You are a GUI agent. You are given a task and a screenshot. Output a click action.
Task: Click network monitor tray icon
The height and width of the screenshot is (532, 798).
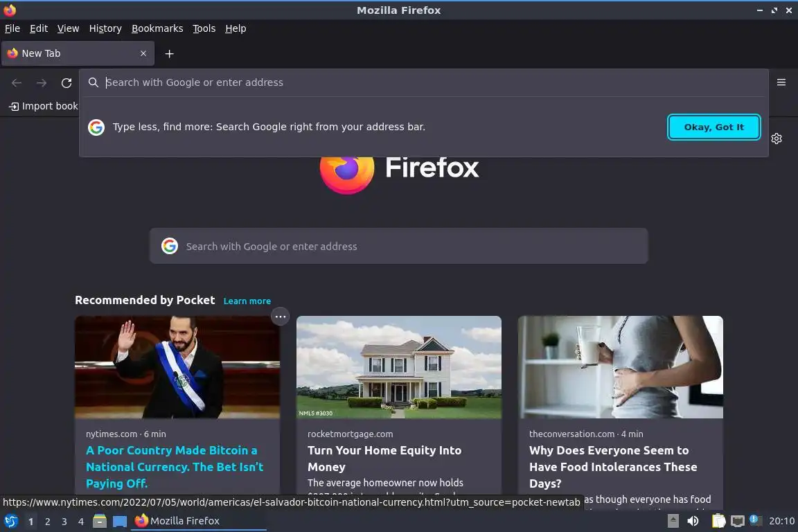coord(738,522)
